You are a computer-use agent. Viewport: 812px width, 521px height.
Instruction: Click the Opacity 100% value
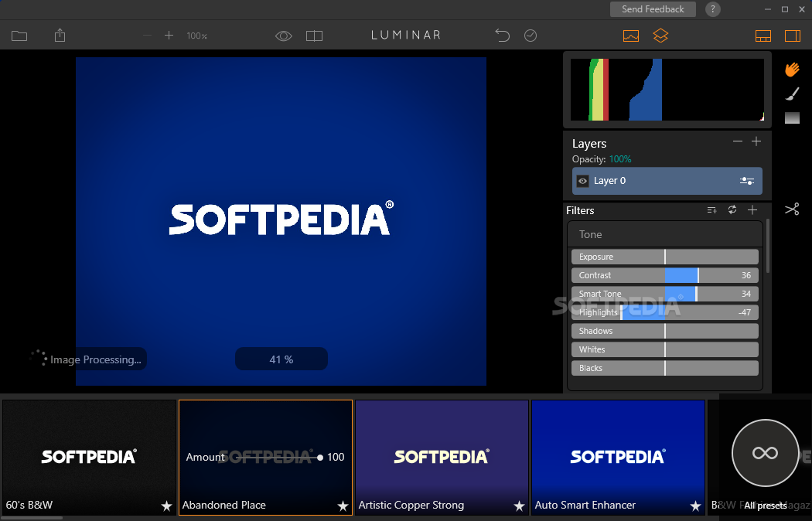(620, 159)
